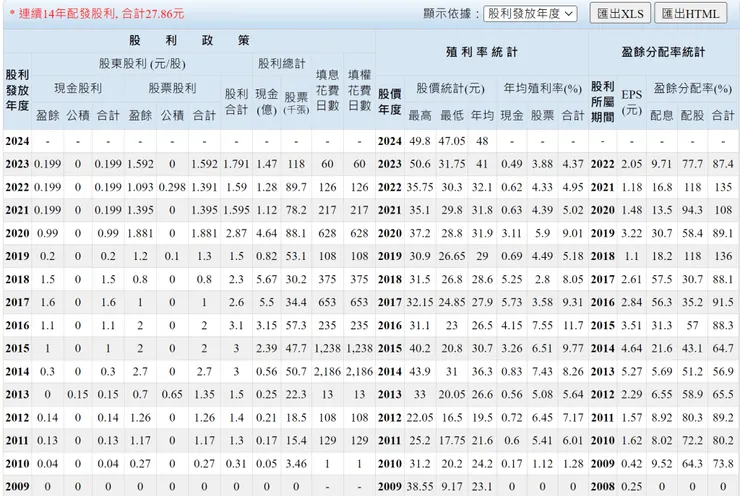This screenshot has height=496, width=740.
Task: Select year 2009 in dividend year column
Action: tap(17, 486)
